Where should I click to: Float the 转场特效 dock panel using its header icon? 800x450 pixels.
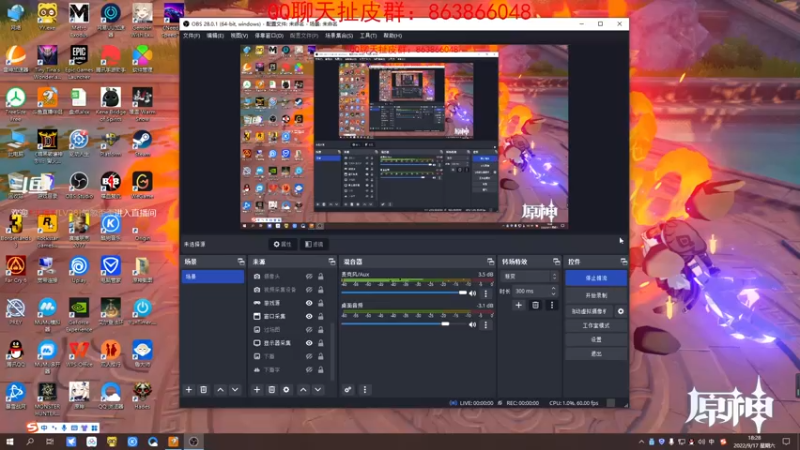pos(556,262)
